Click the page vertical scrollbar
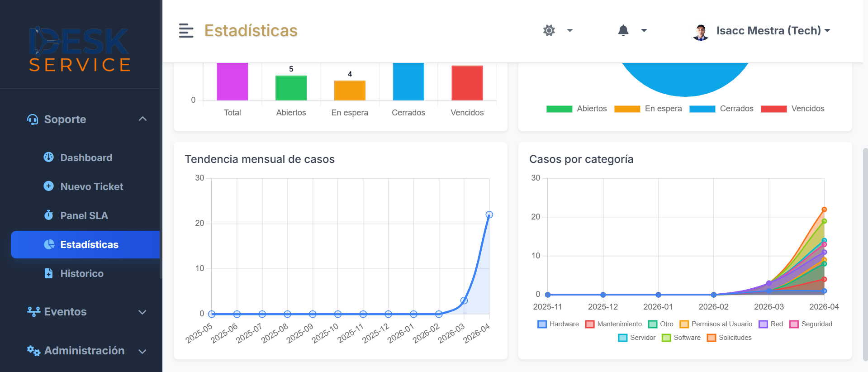The height and width of the screenshot is (372, 868). (865, 253)
